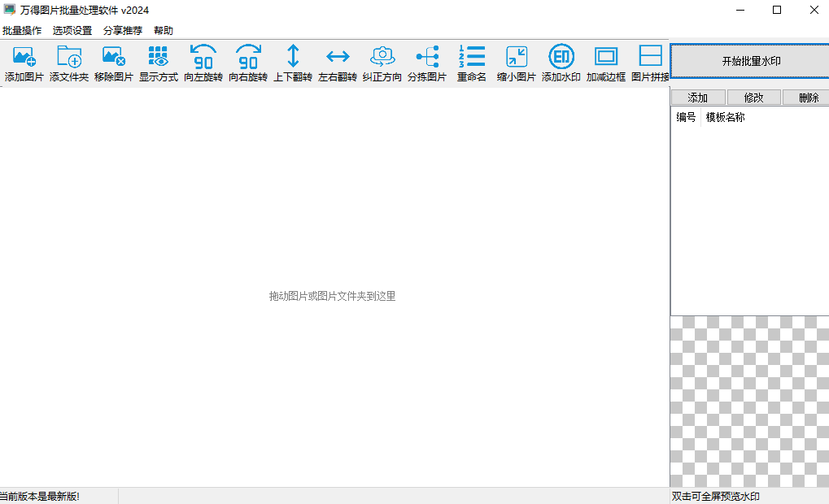Image resolution: width=829 pixels, height=504 pixels.
Task: Open the 批量操作 menu
Action: [x=22, y=31]
